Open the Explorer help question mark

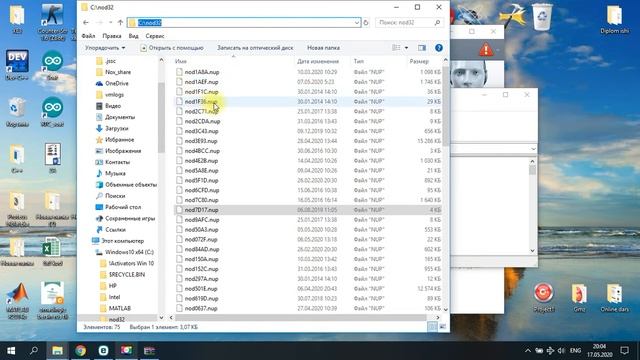point(439,48)
